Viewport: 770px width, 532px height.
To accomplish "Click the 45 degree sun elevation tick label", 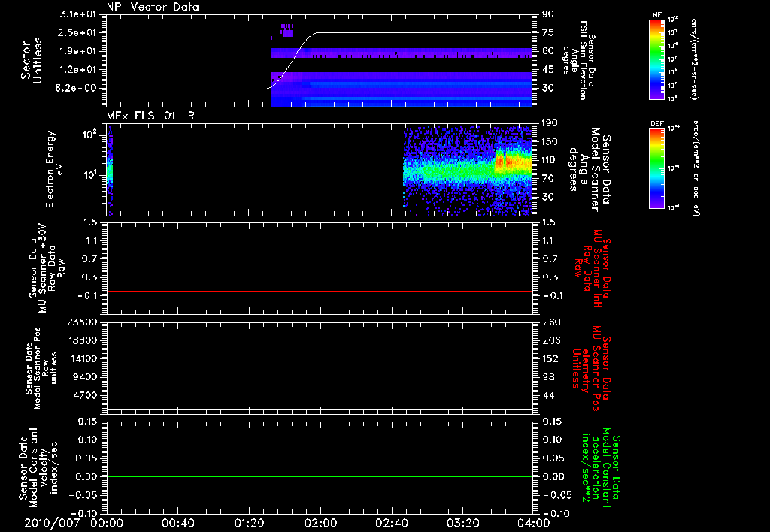I will [x=548, y=70].
